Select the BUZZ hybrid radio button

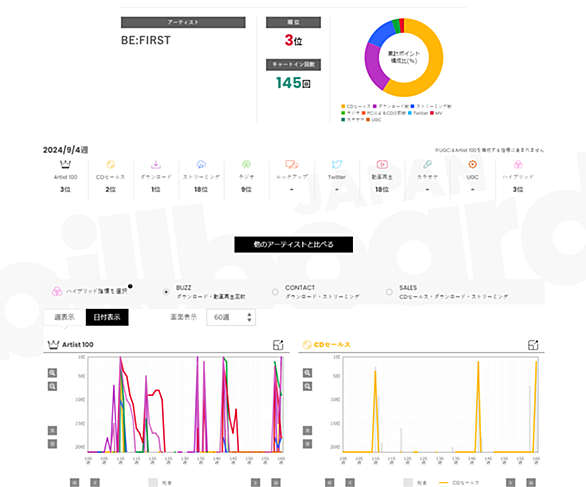click(166, 292)
